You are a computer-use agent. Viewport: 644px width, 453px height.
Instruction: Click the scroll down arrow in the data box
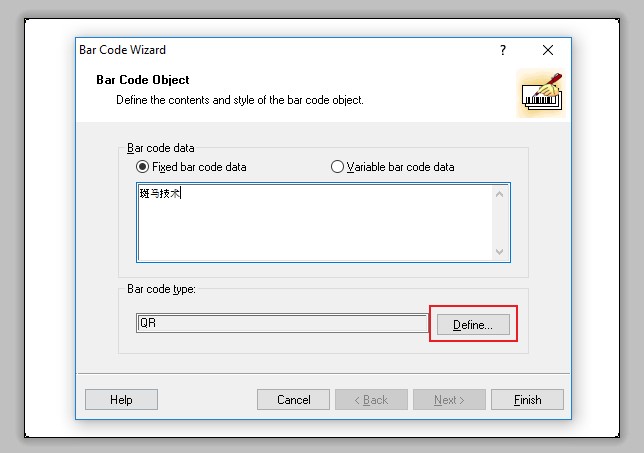click(x=499, y=251)
